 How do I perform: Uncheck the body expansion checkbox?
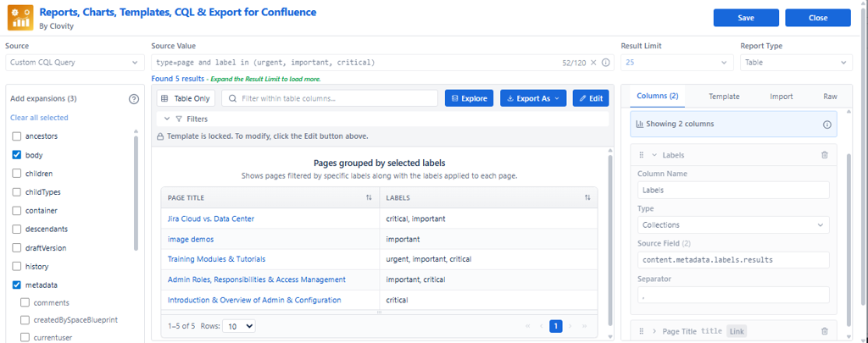17,155
